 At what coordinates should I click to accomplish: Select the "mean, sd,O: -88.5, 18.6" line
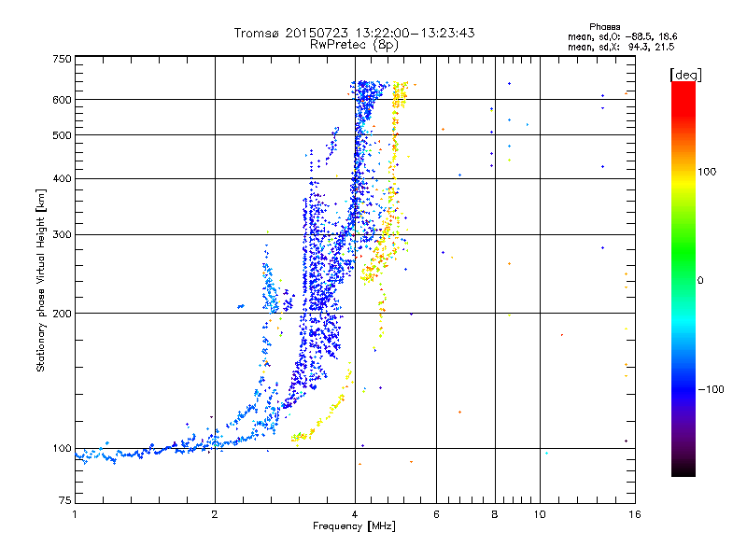[x=622, y=36]
